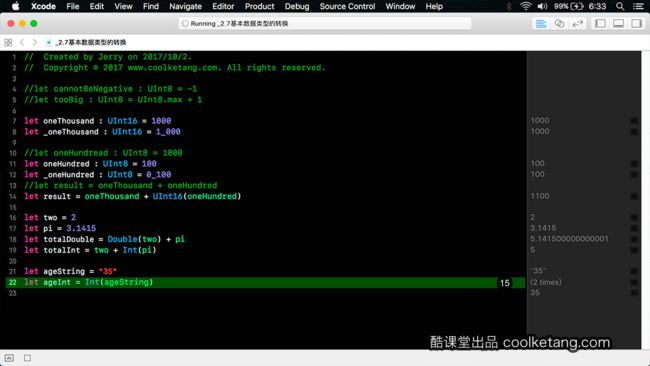Click line 21 ageString code line
The width and height of the screenshot is (650, 366).
[x=70, y=271]
